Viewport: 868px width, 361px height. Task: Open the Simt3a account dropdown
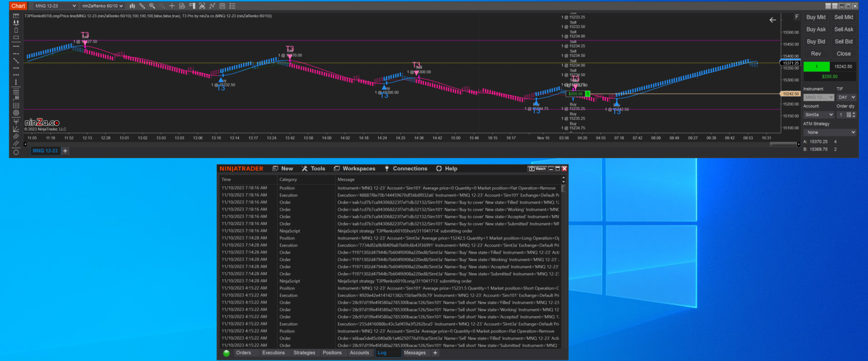pos(818,115)
